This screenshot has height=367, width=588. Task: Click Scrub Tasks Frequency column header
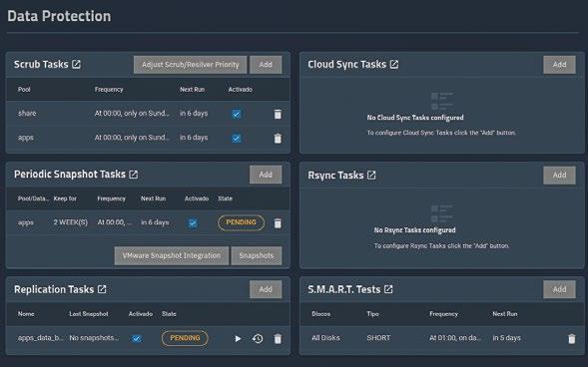109,90
